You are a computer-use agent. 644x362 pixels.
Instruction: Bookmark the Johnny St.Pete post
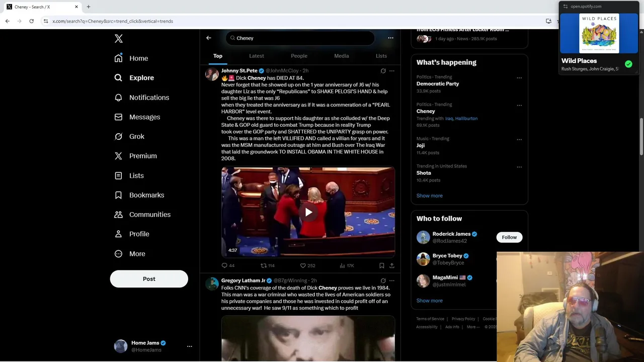(381, 265)
